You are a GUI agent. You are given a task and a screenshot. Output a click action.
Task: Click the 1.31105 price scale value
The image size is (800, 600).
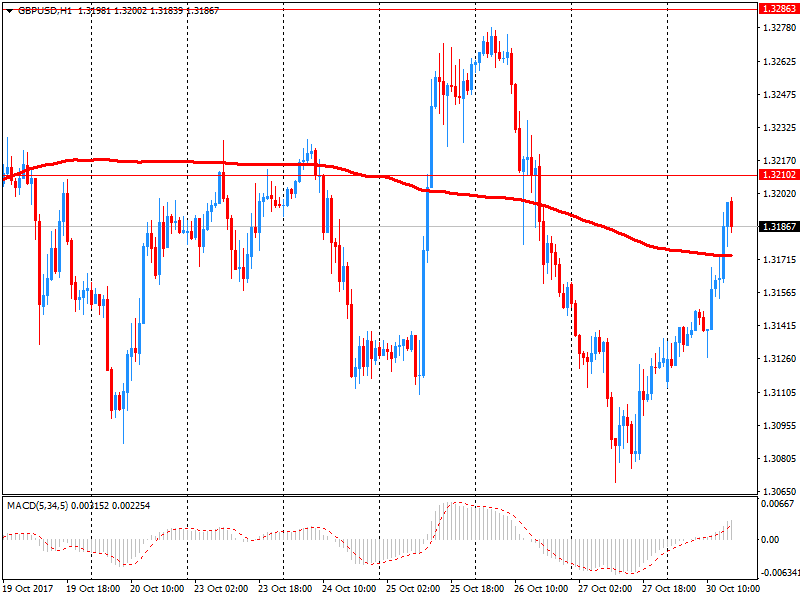(779, 392)
